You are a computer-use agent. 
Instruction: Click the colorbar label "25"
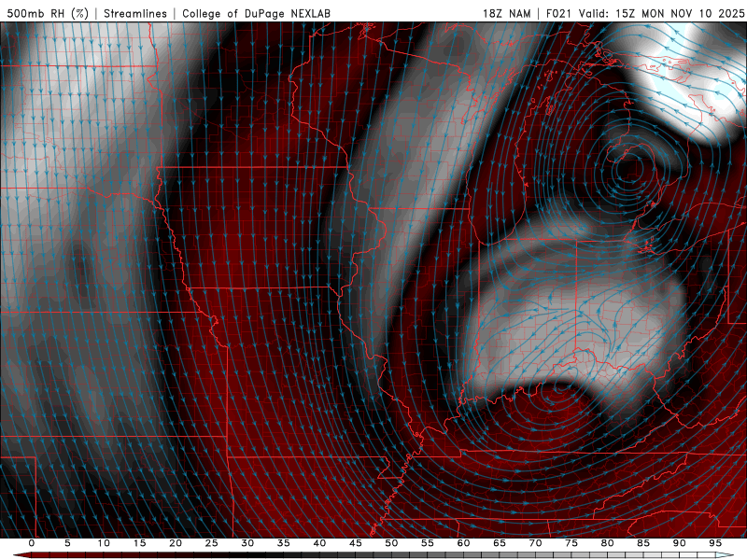212,543
